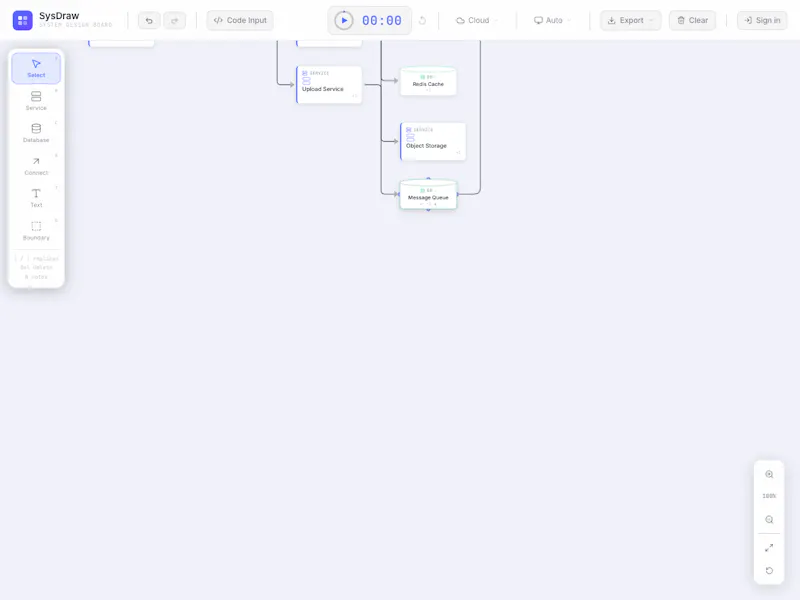Clear the board
This screenshot has width=800, height=600.
point(692,20)
